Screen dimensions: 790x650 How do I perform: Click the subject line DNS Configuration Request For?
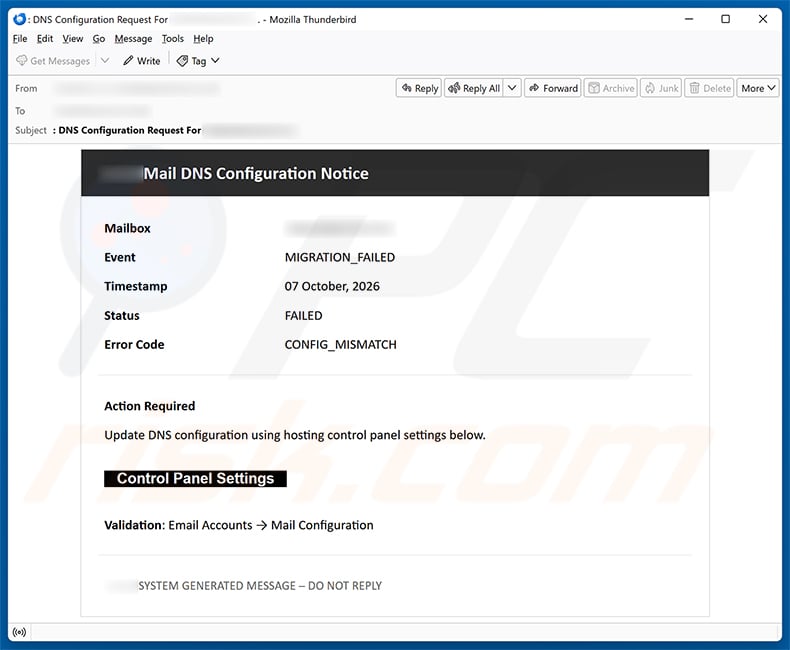coord(130,130)
